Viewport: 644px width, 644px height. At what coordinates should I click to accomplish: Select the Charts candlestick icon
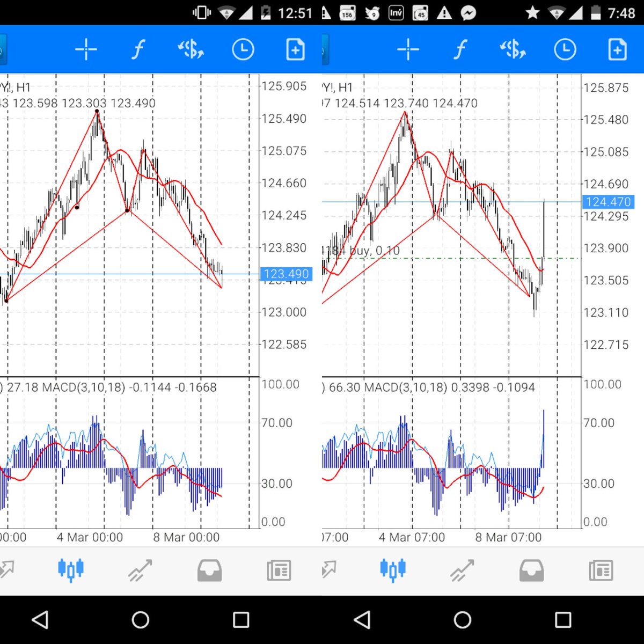click(x=70, y=570)
